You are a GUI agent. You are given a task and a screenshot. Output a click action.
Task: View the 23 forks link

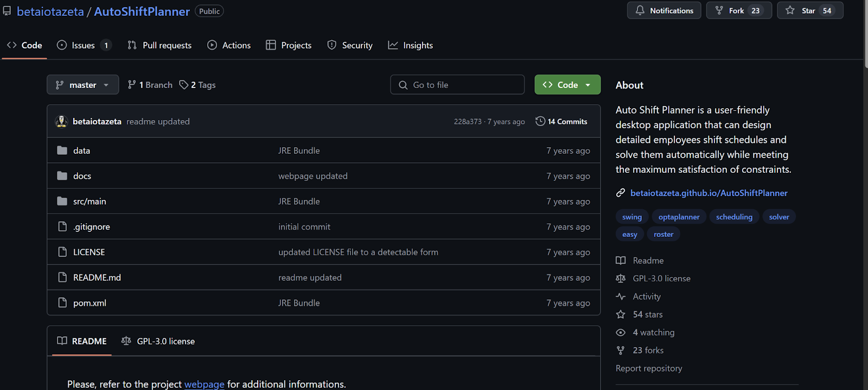pos(648,350)
